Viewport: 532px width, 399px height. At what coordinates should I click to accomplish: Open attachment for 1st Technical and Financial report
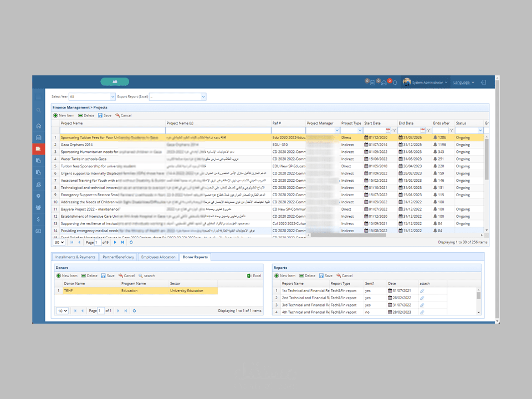click(422, 291)
